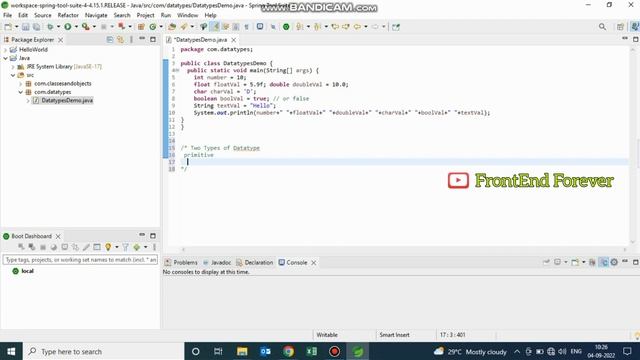640x360 pixels.
Task: Click Smart Insert status bar entry
Action: pyautogui.click(x=394, y=335)
